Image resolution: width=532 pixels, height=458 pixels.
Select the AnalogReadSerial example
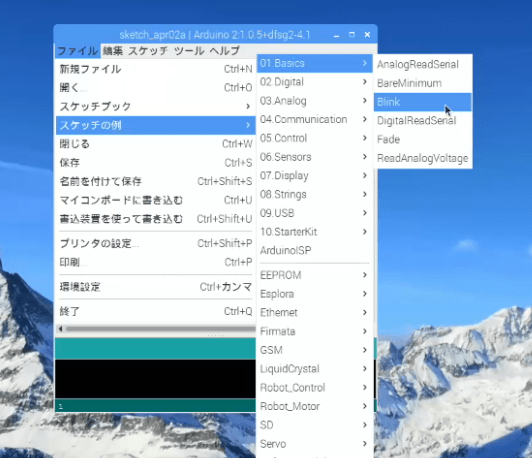[x=422, y=64]
